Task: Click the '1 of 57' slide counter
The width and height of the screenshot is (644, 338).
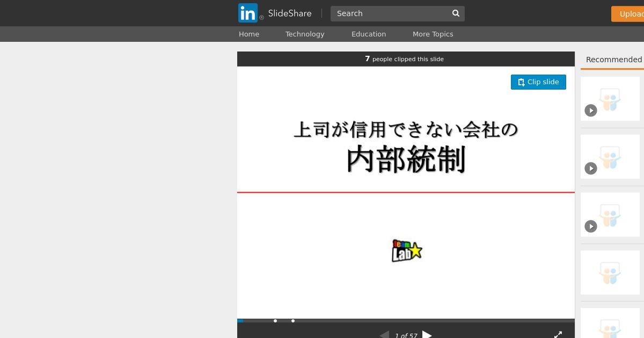Action: [x=406, y=335]
